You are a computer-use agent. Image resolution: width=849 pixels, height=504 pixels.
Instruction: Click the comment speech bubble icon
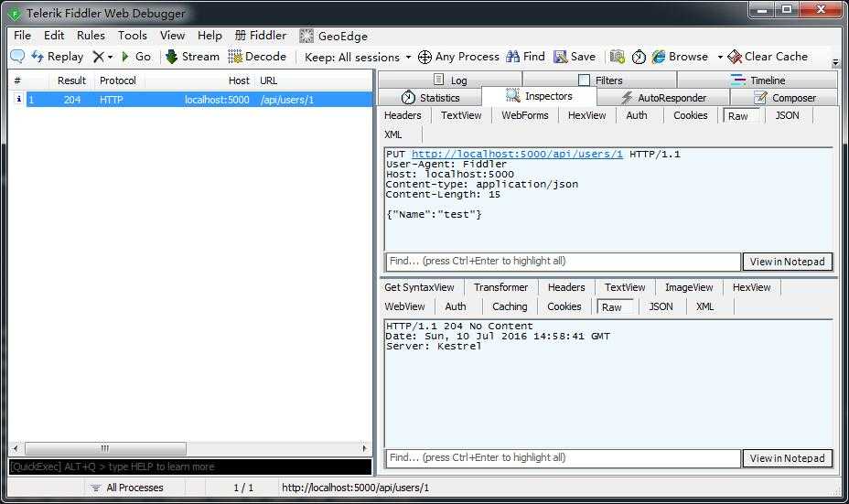(17, 57)
